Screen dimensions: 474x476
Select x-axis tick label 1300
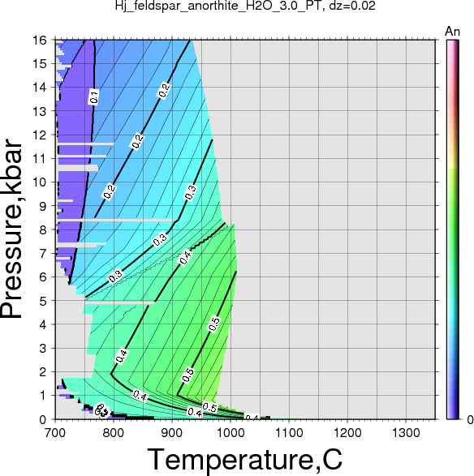coord(406,433)
